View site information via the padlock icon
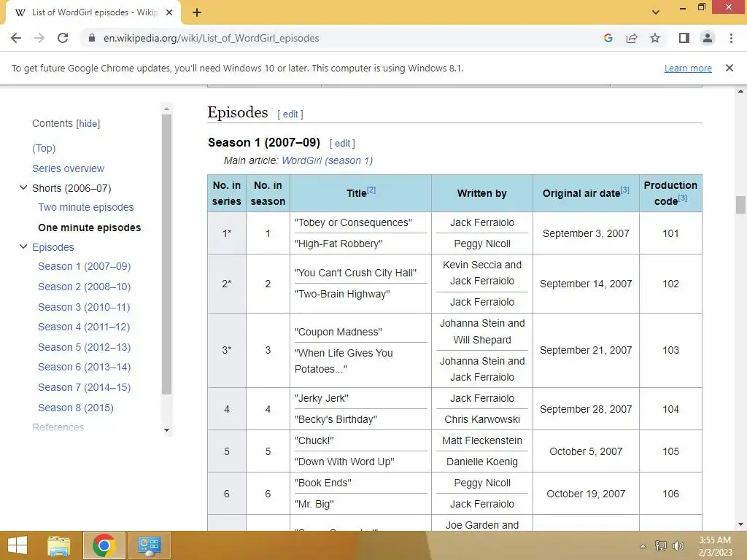 click(x=92, y=38)
